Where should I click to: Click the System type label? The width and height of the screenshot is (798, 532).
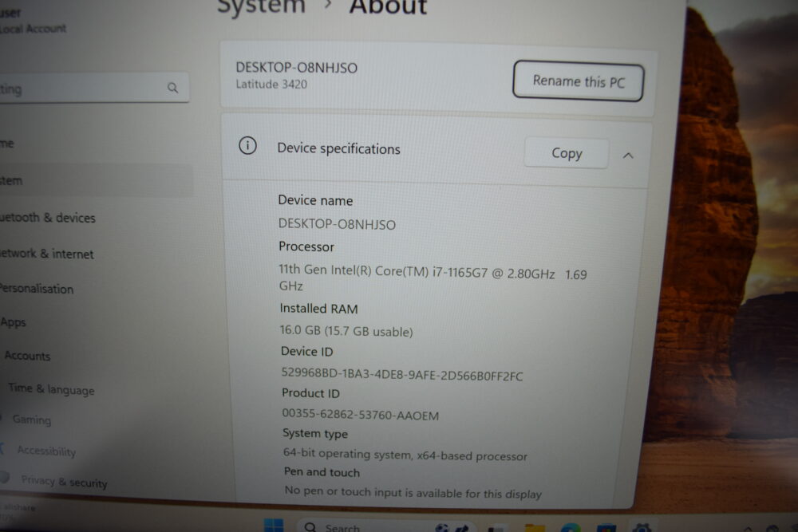[x=315, y=433]
